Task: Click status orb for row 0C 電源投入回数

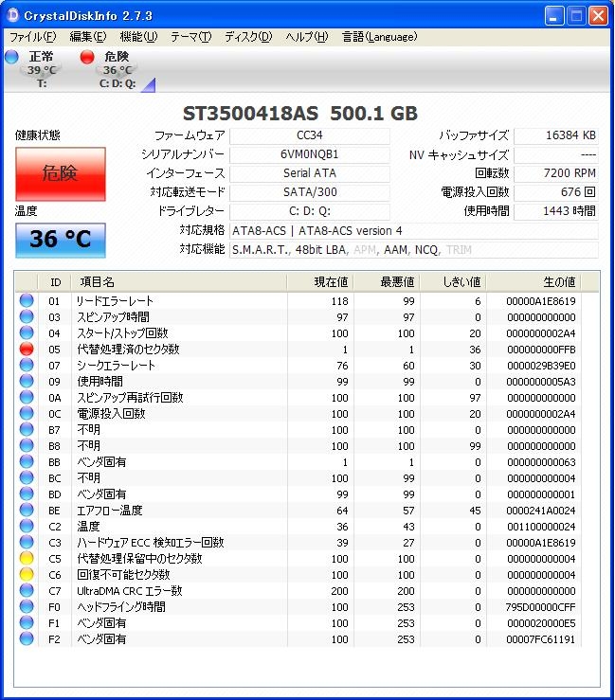Action: tap(27, 413)
